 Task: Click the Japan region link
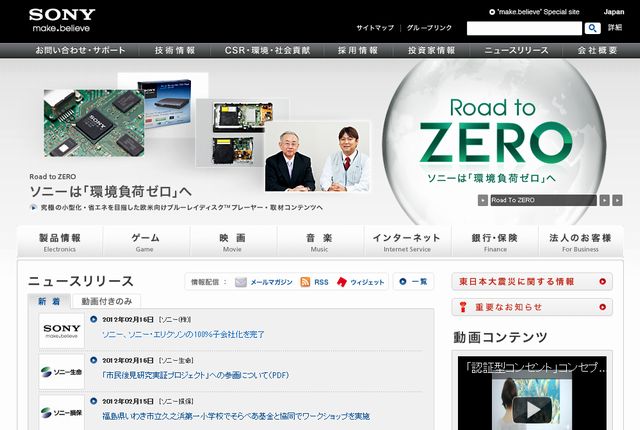point(614,12)
